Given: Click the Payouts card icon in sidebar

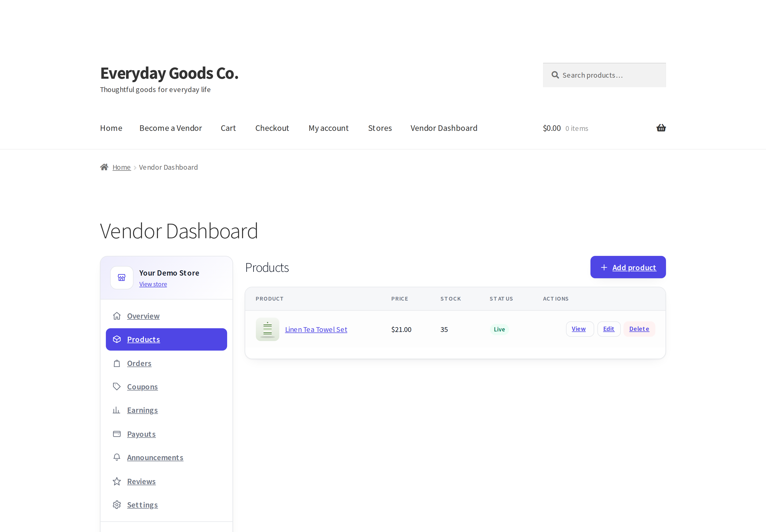Looking at the screenshot, I should 117,434.
